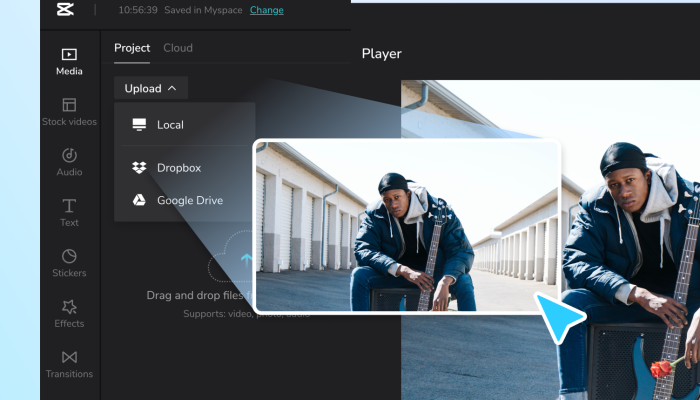
Task: Click the Player preview video frame
Action: [x=620, y=240]
